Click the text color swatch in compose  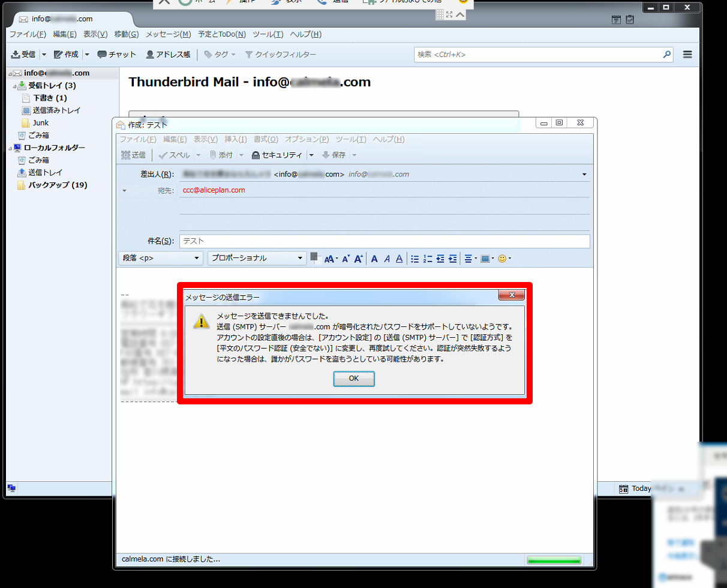[315, 257]
